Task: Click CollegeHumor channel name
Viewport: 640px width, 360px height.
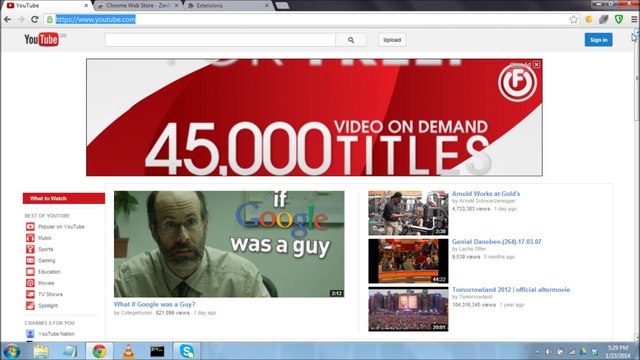Action: [x=136, y=313]
